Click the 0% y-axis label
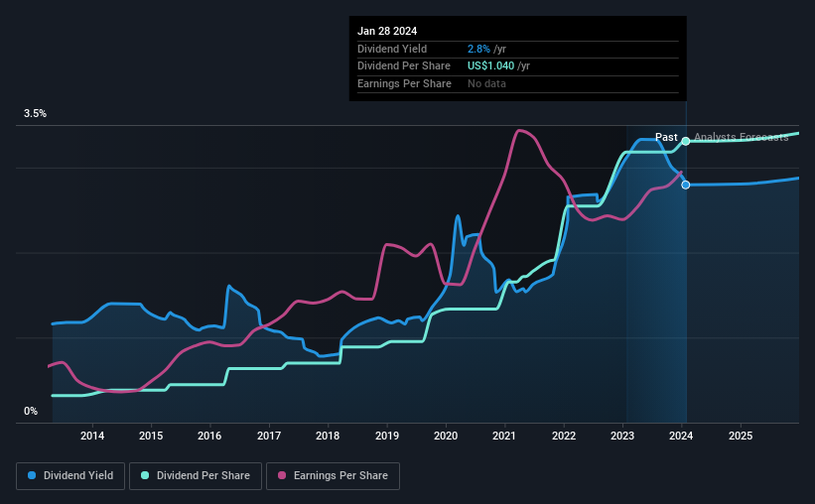The height and width of the screenshot is (504, 815). coord(31,411)
